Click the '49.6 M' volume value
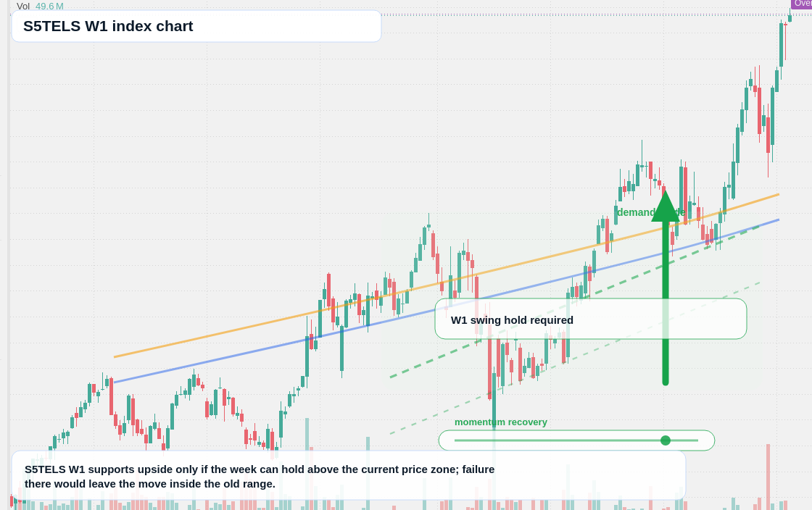The image size is (812, 510). [50, 7]
